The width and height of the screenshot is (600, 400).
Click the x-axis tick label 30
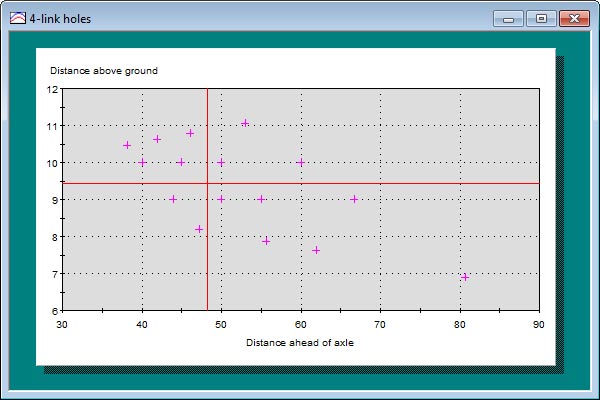62,325
